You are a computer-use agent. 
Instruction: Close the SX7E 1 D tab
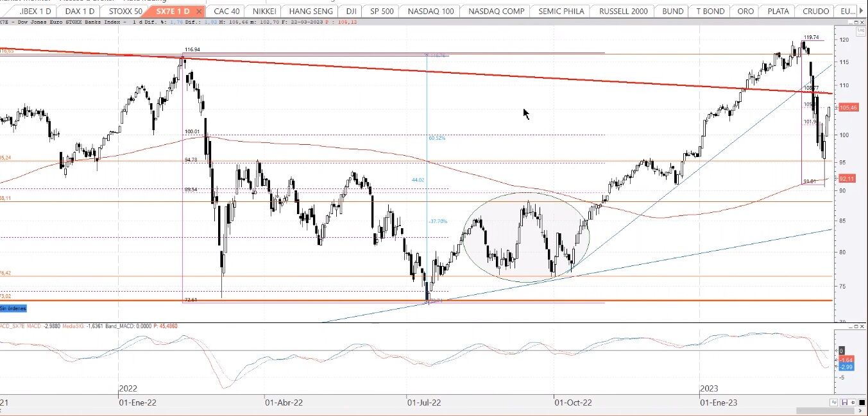click(x=200, y=12)
